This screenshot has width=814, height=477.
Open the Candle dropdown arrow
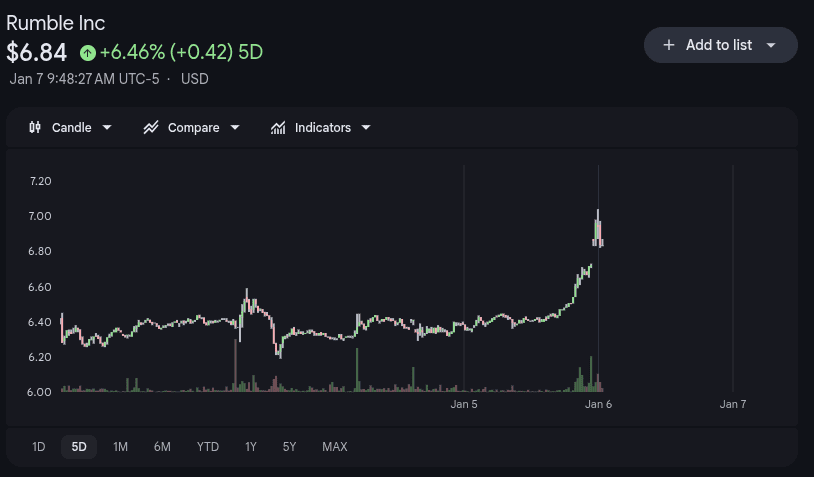107,127
